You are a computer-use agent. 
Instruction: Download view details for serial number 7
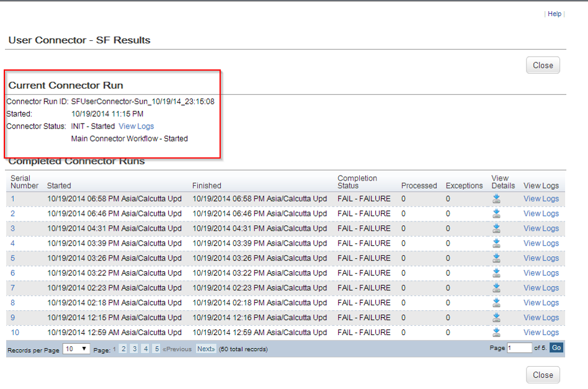point(496,288)
